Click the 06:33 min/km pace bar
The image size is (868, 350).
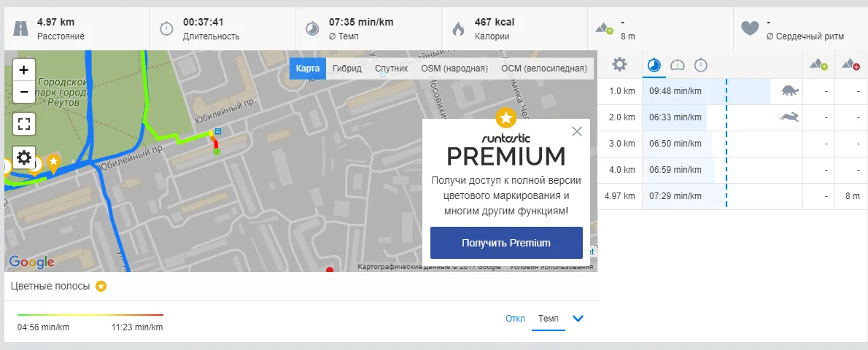pyautogui.click(x=675, y=117)
